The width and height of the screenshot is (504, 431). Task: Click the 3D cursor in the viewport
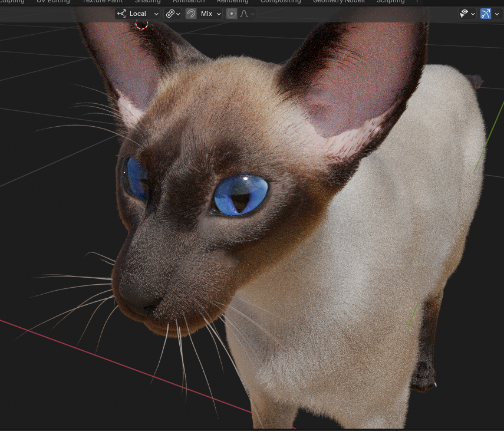[x=141, y=24]
